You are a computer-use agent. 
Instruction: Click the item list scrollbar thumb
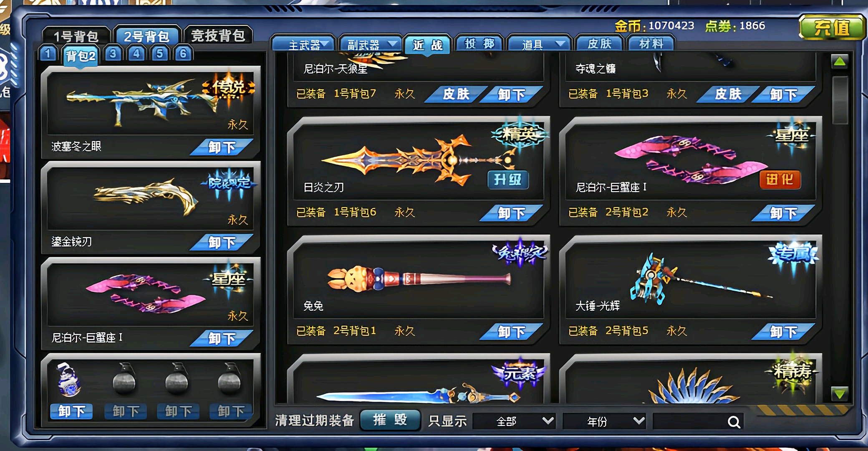pos(840,100)
